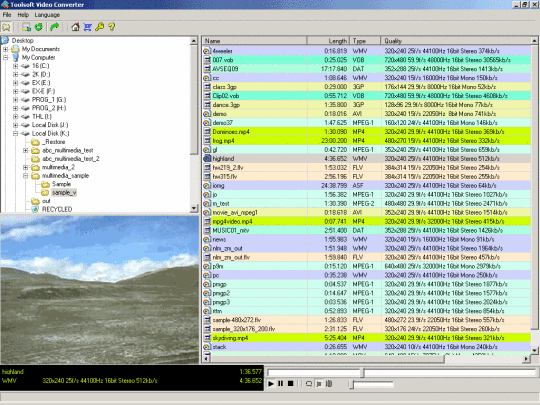Expand the 16 (C:) drive node
The height and width of the screenshot is (405, 540).
(x=15, y=66)
